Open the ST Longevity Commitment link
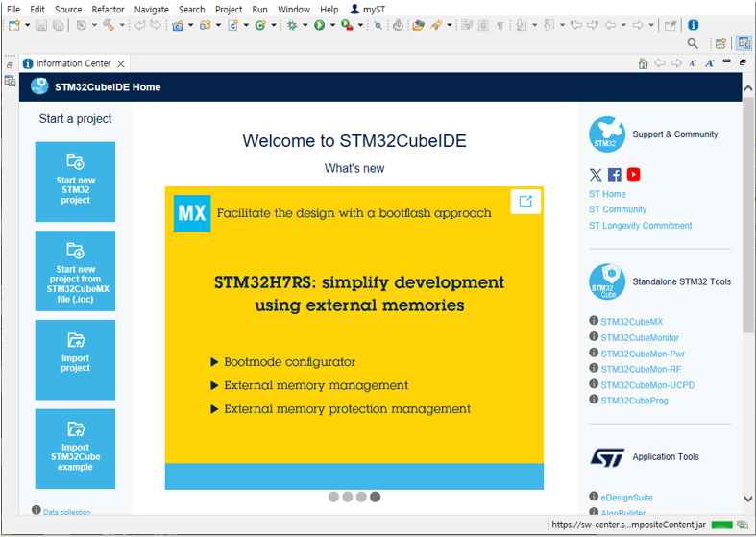Image resolution: width=756 pixels, height=537 pixels. tap(641, 225)
